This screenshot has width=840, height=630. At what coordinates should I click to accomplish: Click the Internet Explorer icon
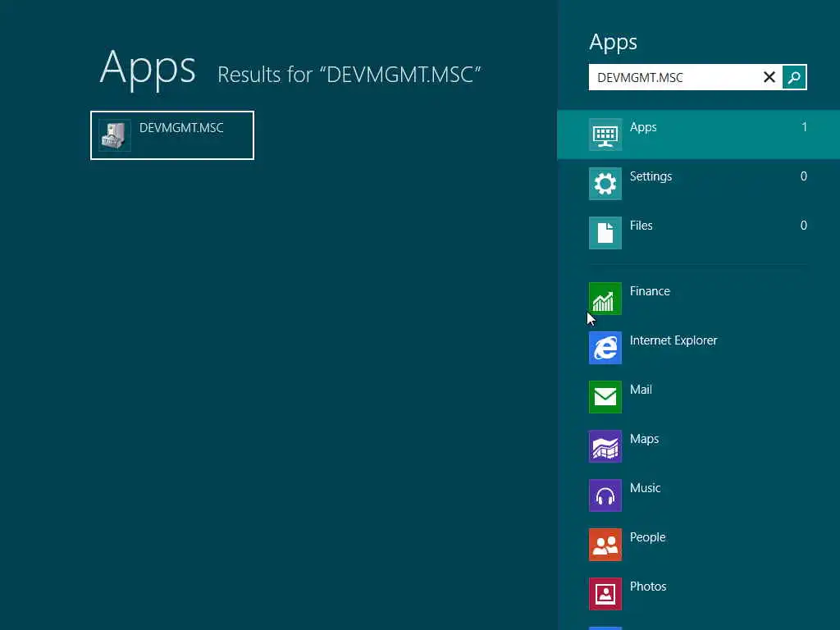(605, 348)
